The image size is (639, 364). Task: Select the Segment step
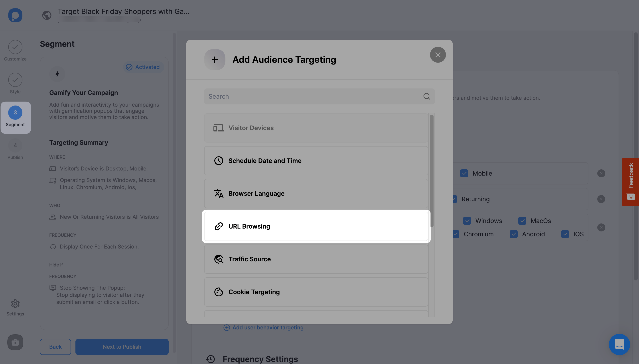click(x=15, y=117)
